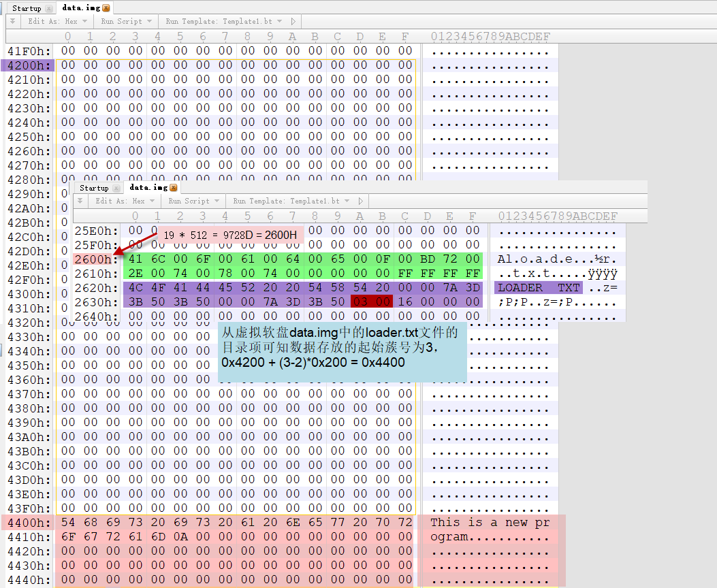Click the inner window's double-chevron overflow icon
Screen dimensions: 717x588
(80, 201)
